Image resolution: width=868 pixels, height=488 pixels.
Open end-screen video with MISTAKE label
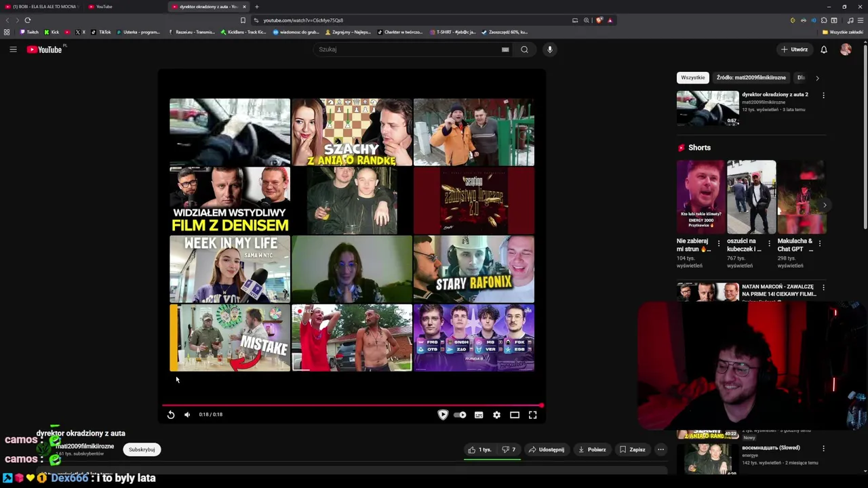click(x=230, y=338)
